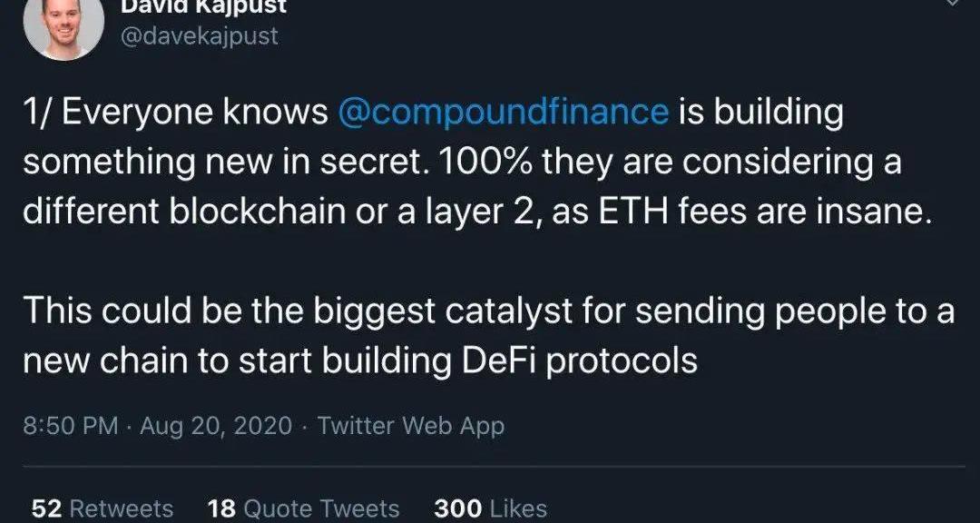Visit the @davekajpust handle link
The width and height of the screenshot is (980, 523).
[x=200, y=36]
